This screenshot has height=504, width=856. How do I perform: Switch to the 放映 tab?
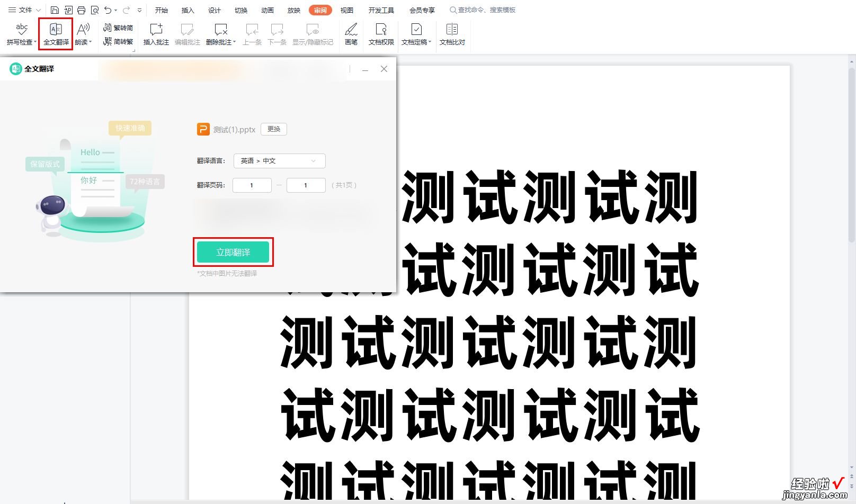pos(294,10)
